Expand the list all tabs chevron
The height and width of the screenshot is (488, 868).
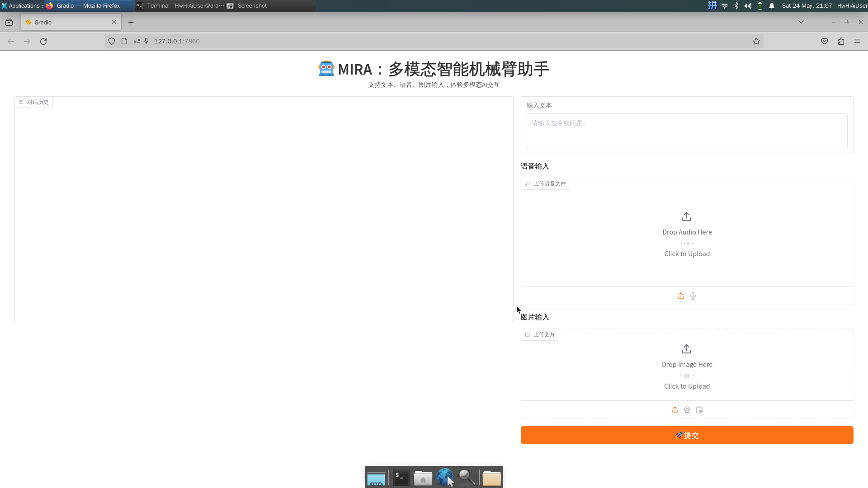pyautogui.click(x=801, y=22)
